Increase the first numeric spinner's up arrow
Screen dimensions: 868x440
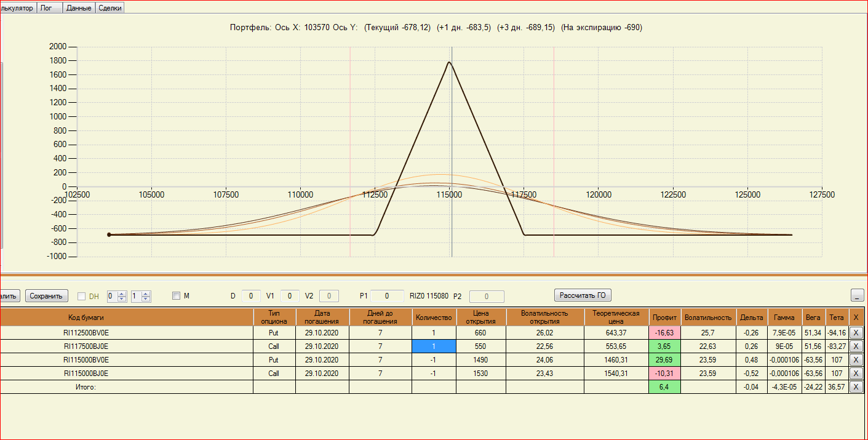pyautogui.click(x=122, y=293)
